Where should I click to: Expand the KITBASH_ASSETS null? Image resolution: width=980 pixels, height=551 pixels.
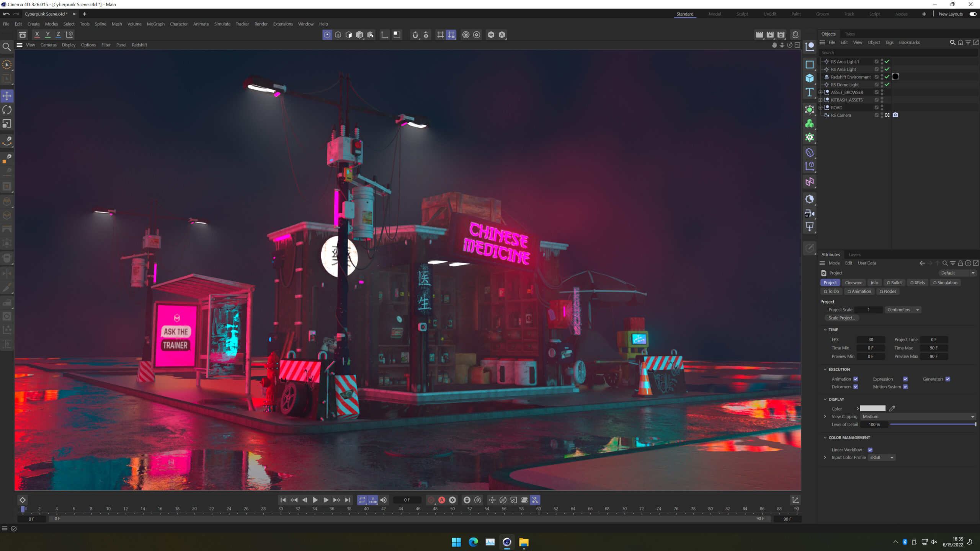pos(821,100)
